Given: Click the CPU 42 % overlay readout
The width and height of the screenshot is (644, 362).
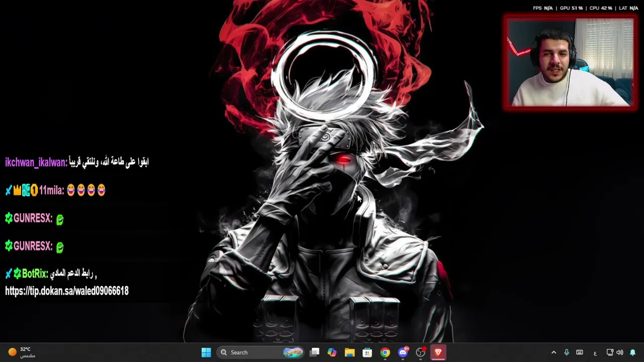Looking at the screenshot, I should 600,8.
